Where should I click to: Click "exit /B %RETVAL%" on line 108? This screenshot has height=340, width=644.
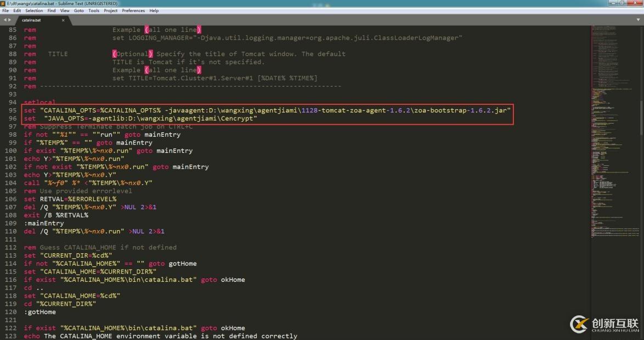(56, 215)
